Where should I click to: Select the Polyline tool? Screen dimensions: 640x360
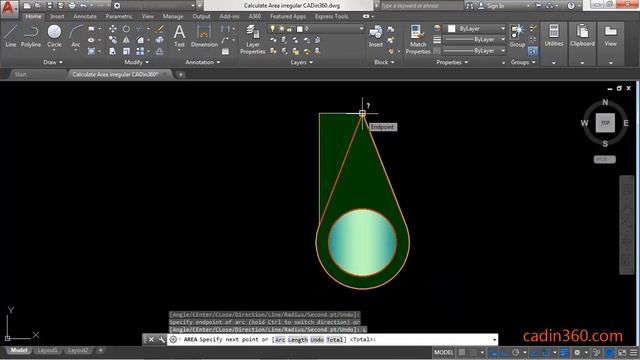coord(31,36)
